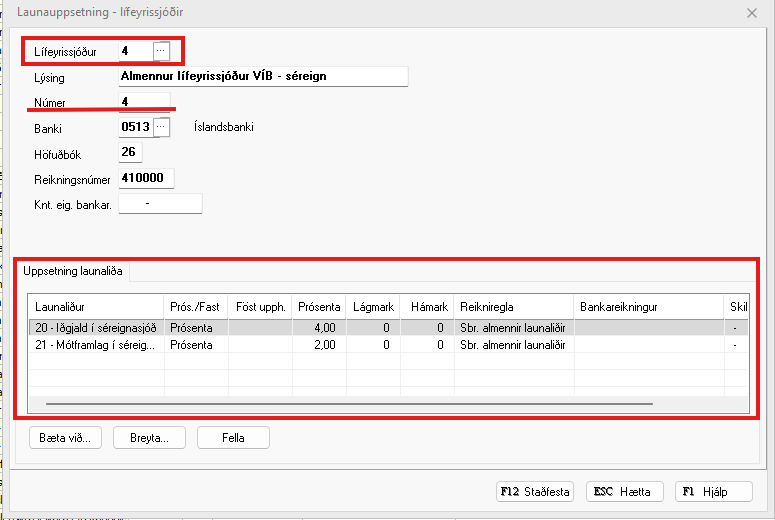Click the Reikningsnúmer field

point(146,179)
